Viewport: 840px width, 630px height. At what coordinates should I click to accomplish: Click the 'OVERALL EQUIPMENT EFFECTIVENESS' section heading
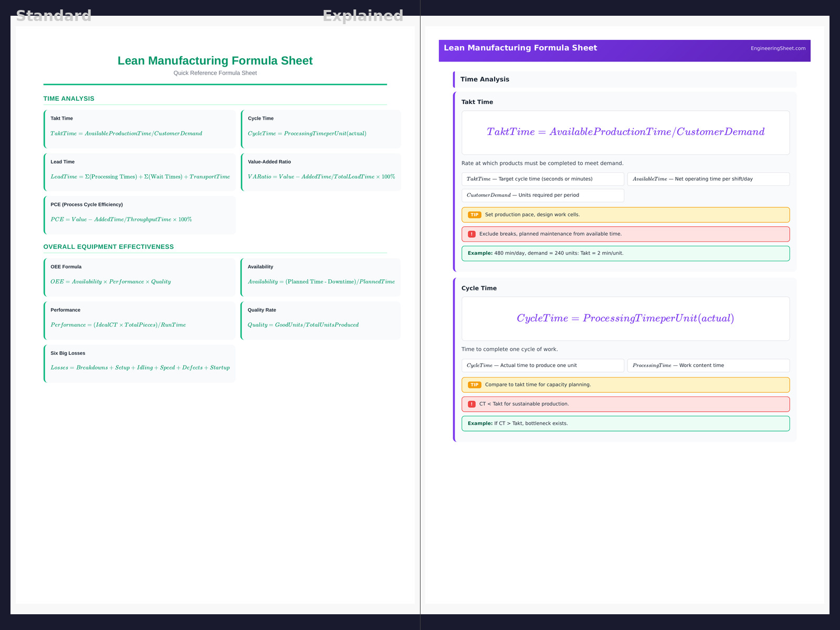[109, 247]
